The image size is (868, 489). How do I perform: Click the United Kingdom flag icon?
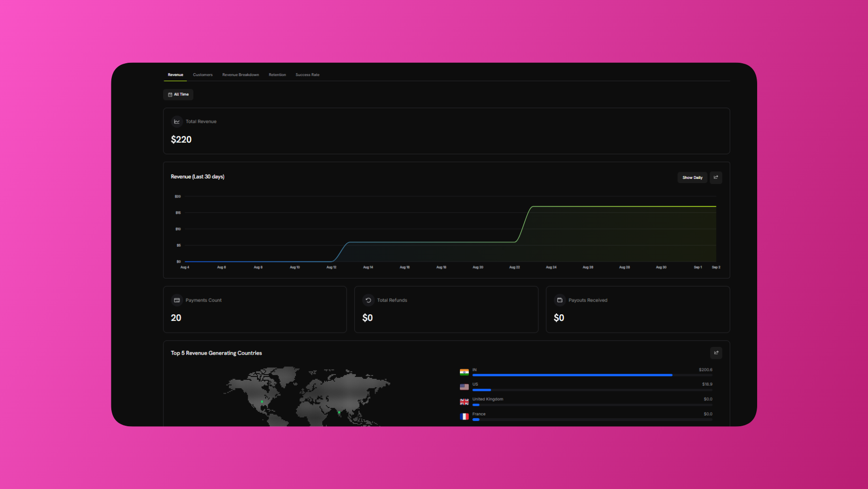pos(464,402)
